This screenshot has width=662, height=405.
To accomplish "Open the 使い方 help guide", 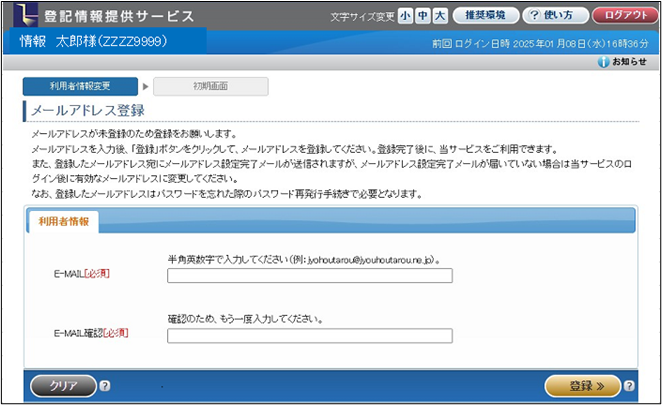I will (555, 16).
